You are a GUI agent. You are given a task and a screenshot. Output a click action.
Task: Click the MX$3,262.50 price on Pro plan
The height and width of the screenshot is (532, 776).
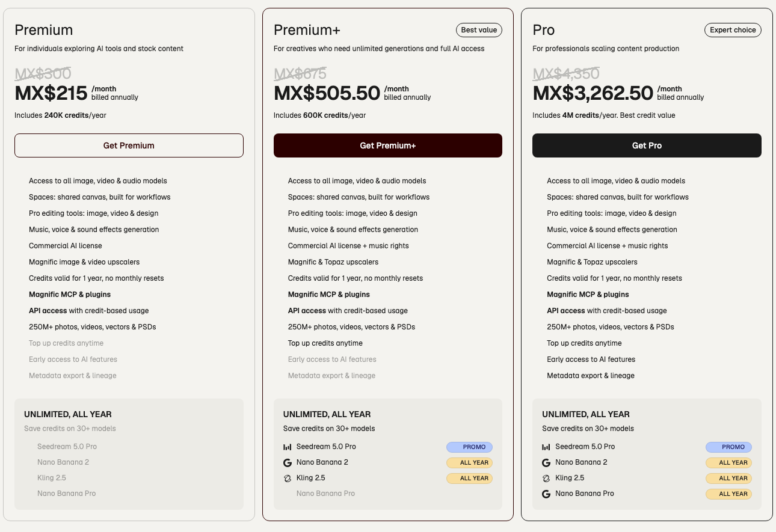[x=593, y=93]
